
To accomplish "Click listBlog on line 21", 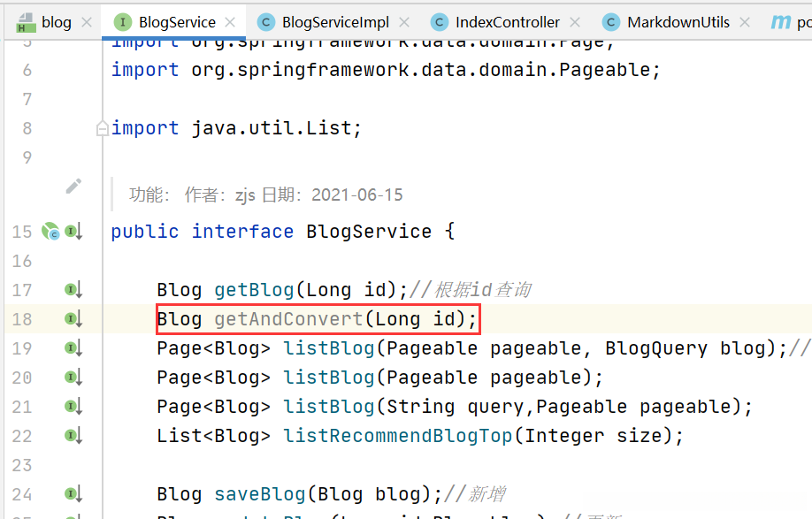I will point(329,407).
